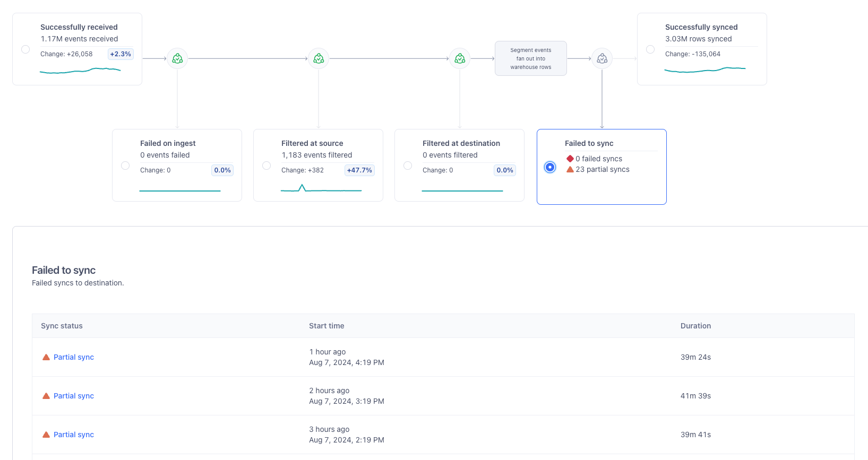The height and width of the screenshot is (460, 868).
Task: Click the green pipeline node above Filtered at source
Action: [x=319, y=58]
